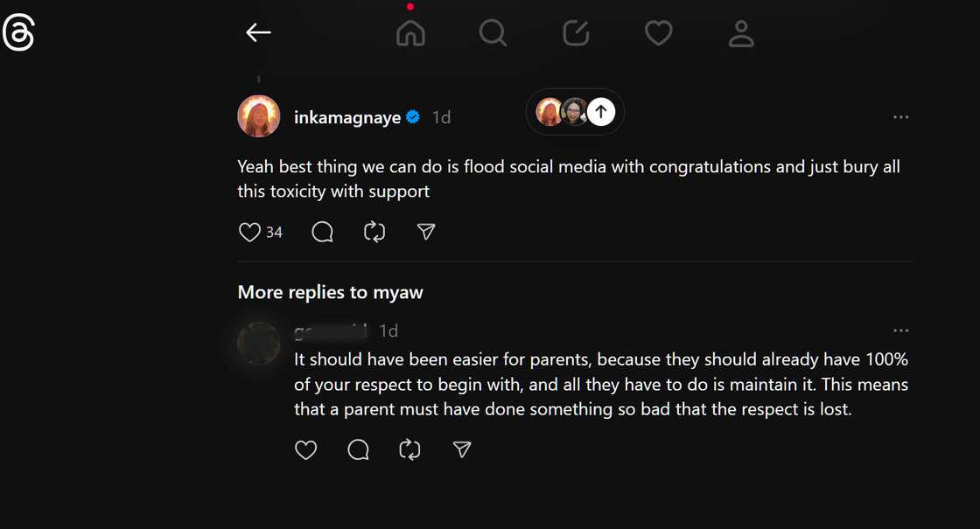Open more options for inkamagnaye's post
This screenshot has width=980, height=529.
900,117
